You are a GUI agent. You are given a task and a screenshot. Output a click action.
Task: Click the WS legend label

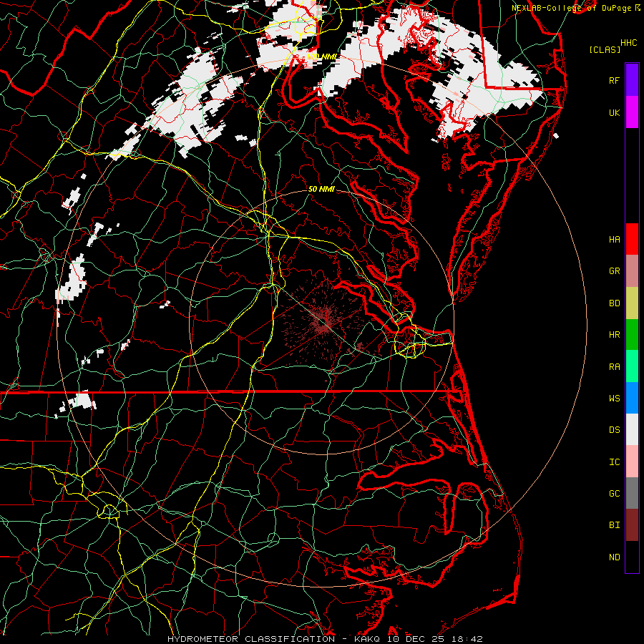pyautogui.click(x=614, y=399)
